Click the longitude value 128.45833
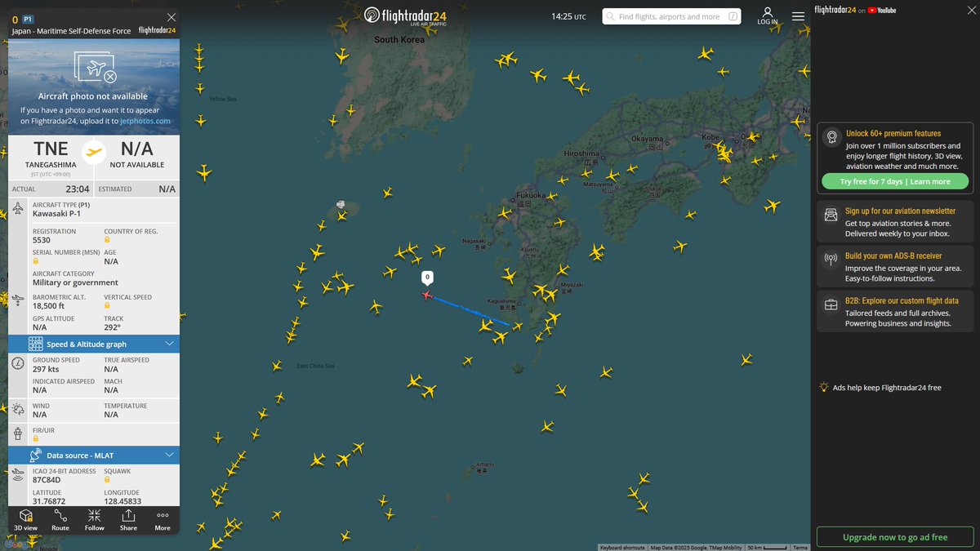This screenshot has height=551, width=980. click(122, 501)
